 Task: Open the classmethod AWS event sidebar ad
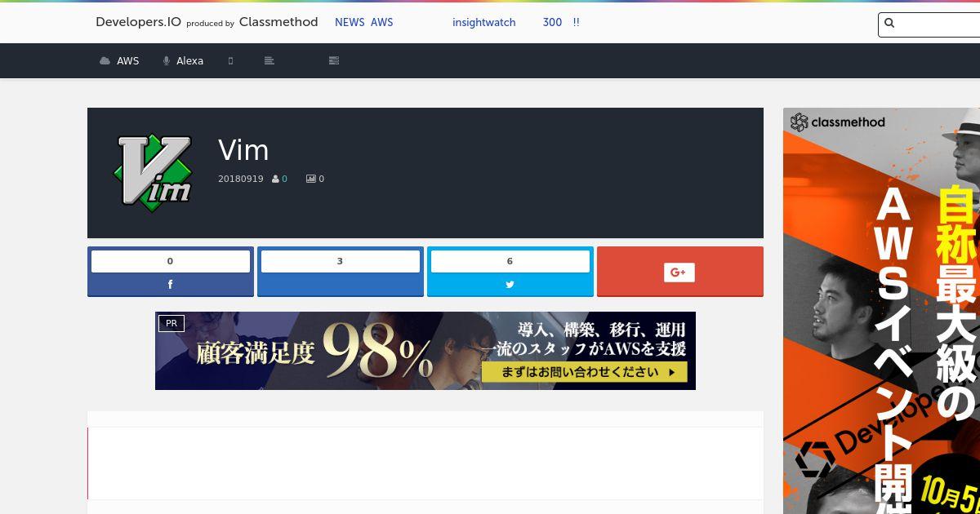881,311
